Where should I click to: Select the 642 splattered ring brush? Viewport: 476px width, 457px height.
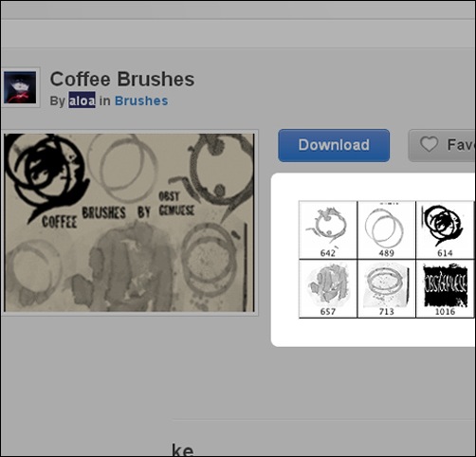pyautogui.click(x=328, y=229)
